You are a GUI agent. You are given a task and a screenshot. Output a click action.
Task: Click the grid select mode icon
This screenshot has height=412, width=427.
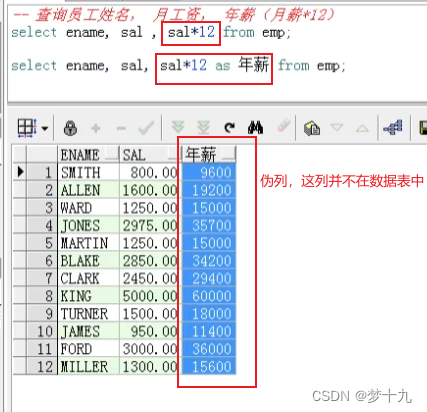(x=27, y=128)
